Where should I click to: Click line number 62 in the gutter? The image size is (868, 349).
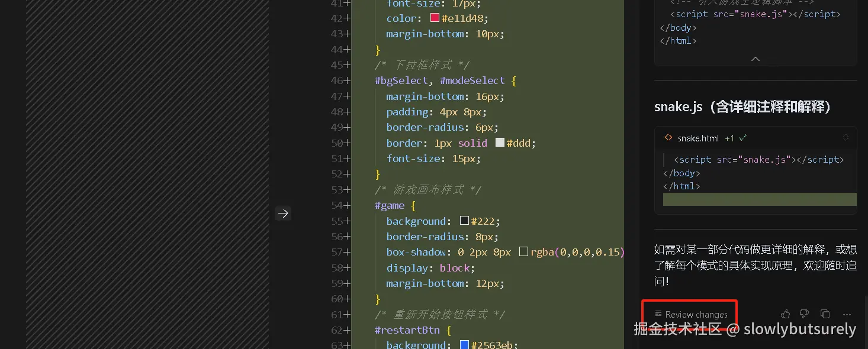(x=337, y=330)
